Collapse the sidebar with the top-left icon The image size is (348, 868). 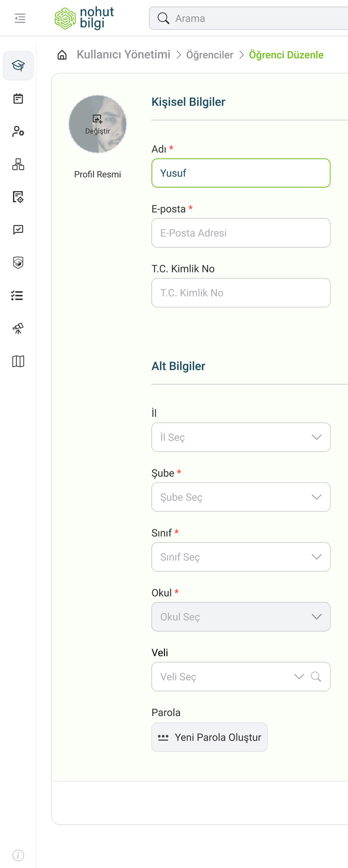20,18
